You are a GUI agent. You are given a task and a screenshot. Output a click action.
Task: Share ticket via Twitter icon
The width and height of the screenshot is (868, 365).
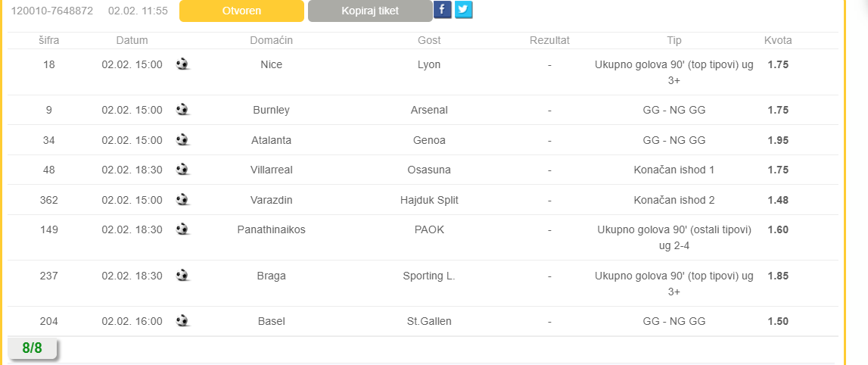[464, 10]
